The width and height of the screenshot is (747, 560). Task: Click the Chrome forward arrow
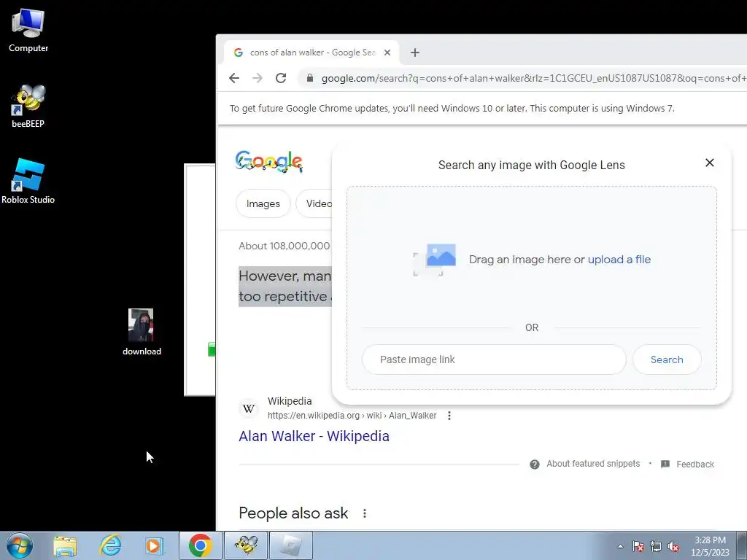pyautogui.click(x=258, y=78)
